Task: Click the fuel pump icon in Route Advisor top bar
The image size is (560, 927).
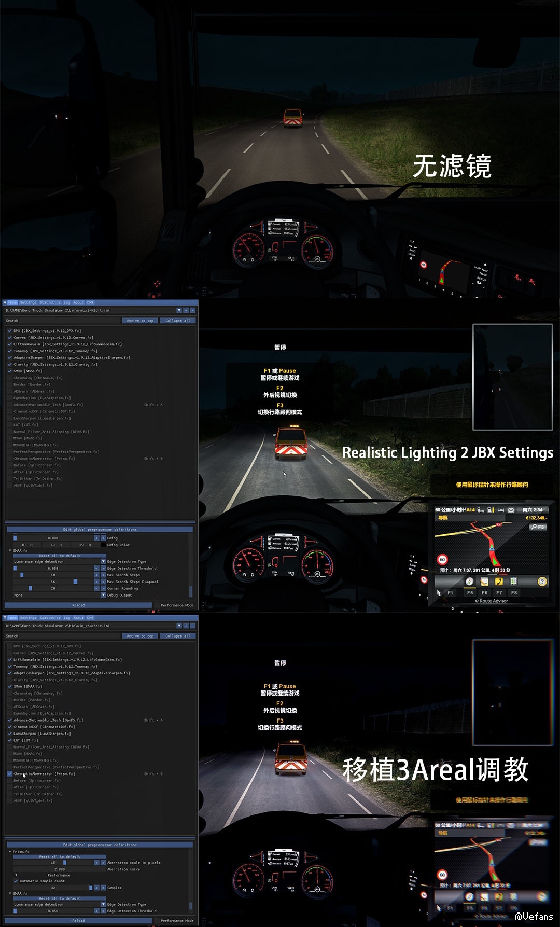Action: coord(491,510)
